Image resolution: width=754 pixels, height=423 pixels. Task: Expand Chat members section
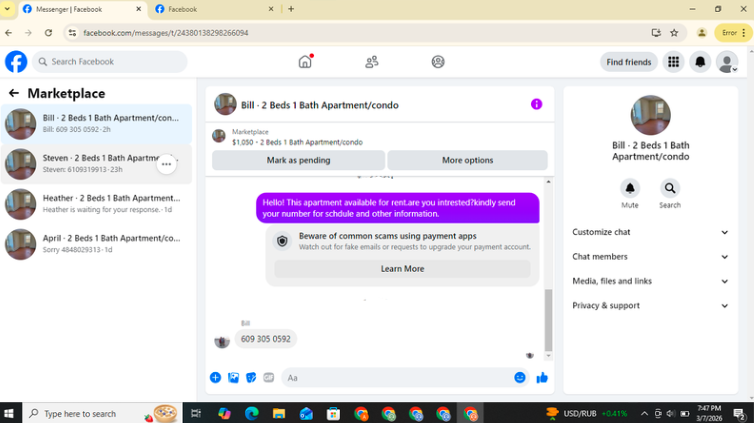(650, 257)
